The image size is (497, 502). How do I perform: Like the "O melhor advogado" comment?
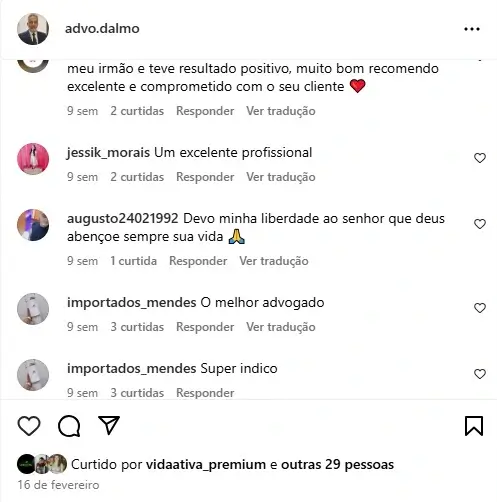pyautogui.click(x=480, y=308)
